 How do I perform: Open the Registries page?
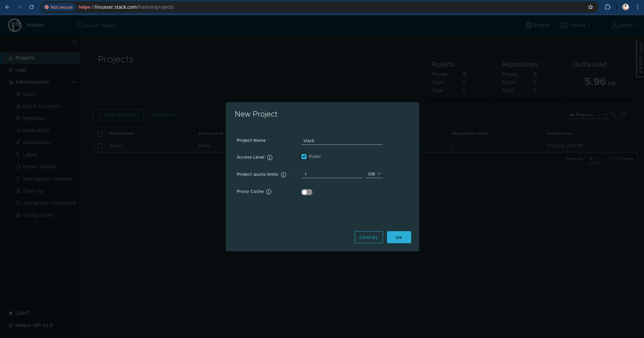[x=34, y=118]
